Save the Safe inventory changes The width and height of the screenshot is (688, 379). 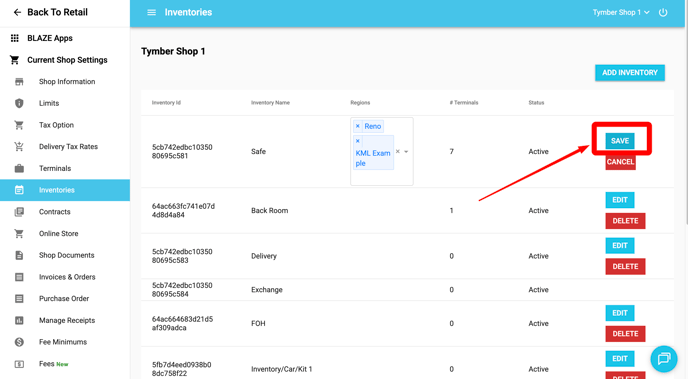(620, 141)
